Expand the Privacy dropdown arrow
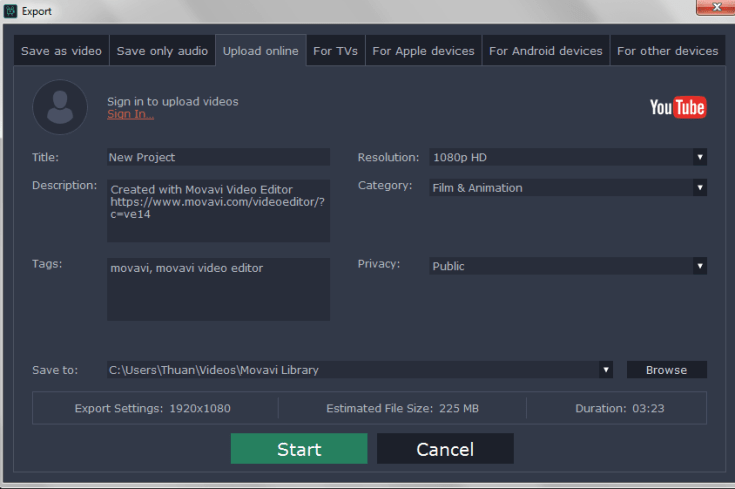Screen dimensions: 735x489 click(700, 266)
